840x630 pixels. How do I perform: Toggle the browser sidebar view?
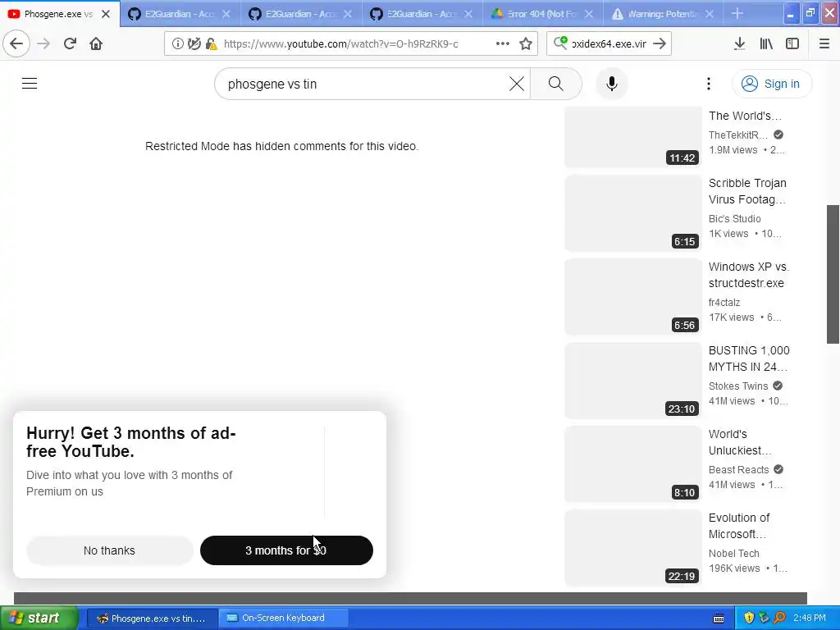[x=792, y=44]
